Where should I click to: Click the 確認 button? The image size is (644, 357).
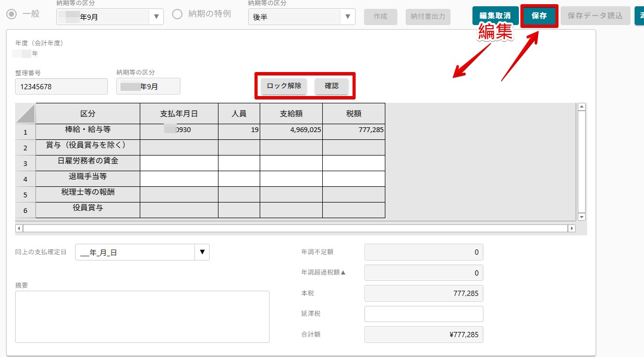pyautogui.click(x=332, y=86)
